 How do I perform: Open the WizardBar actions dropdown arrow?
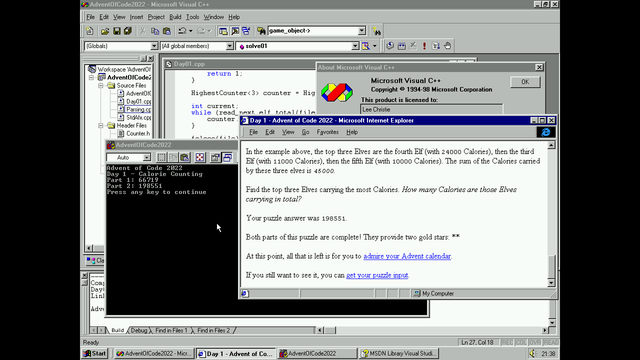click(x=374, y=46)
